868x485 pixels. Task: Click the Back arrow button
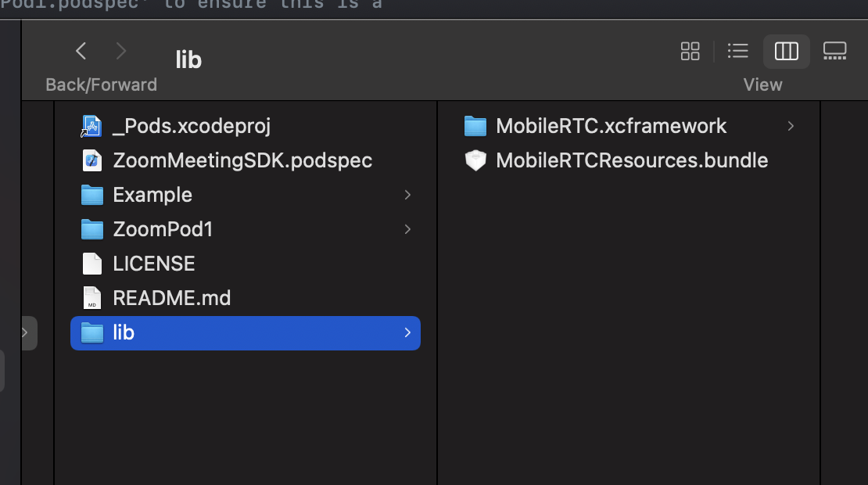click(81, 52)
